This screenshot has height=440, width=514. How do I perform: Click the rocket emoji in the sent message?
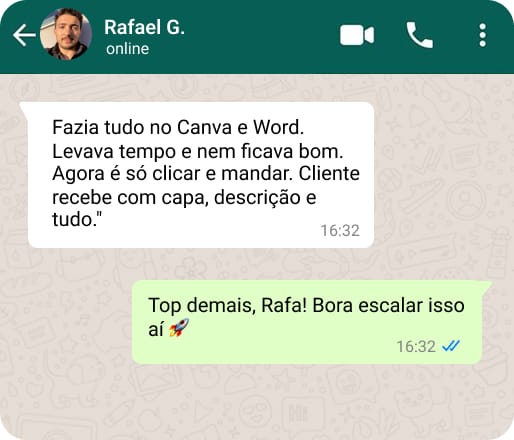coord(179,328)
